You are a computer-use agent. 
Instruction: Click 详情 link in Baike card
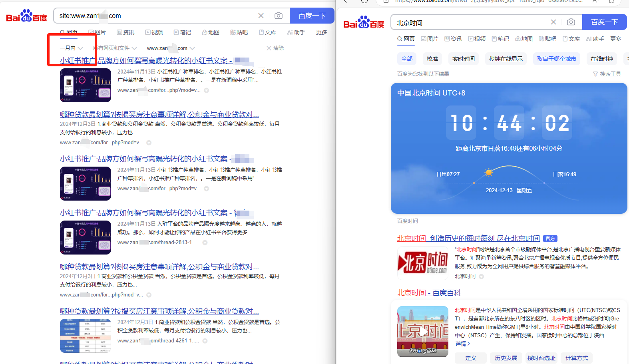(463, 344)
